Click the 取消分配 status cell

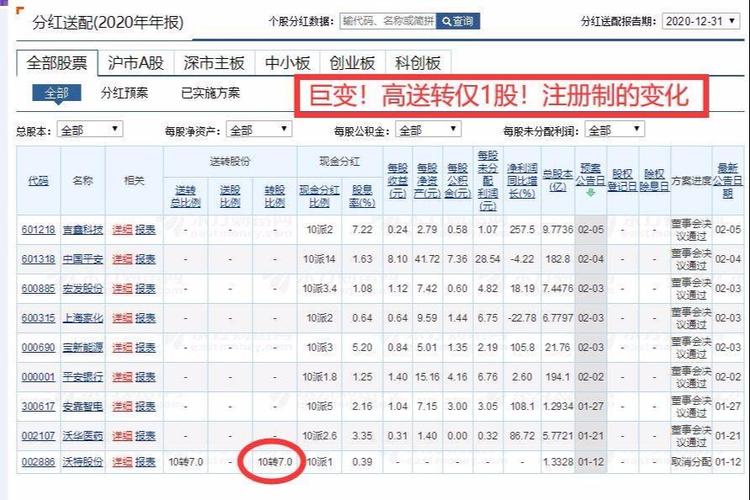click(691, 462)
